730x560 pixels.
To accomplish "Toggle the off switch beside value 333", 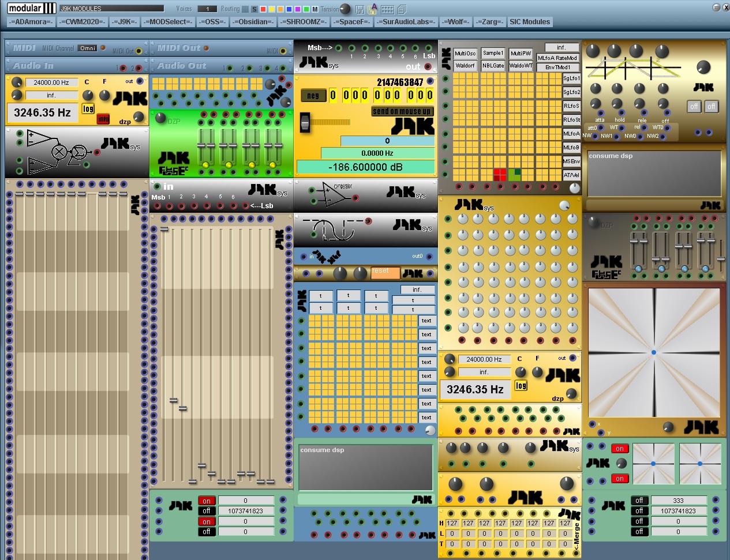I will tap(639, 501).
